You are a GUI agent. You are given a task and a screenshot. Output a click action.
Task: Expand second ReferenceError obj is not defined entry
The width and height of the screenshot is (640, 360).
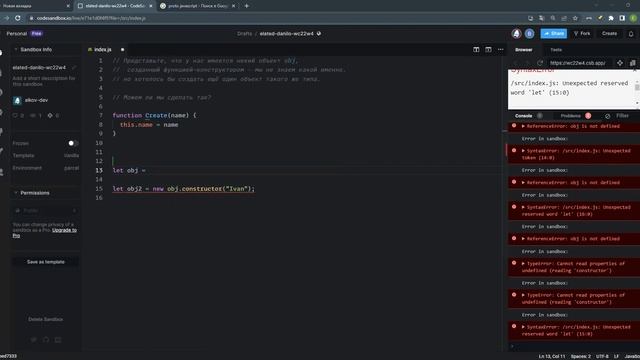click(x=523, y=182)
